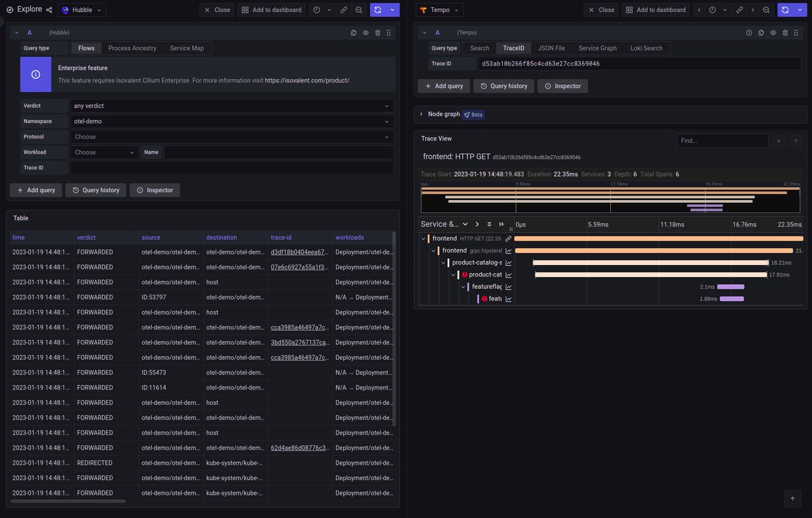Click sync time link icon in Tempo pane
Viewport: 812px width, 518px height.
pyautogui.click(x=740, y=9)
